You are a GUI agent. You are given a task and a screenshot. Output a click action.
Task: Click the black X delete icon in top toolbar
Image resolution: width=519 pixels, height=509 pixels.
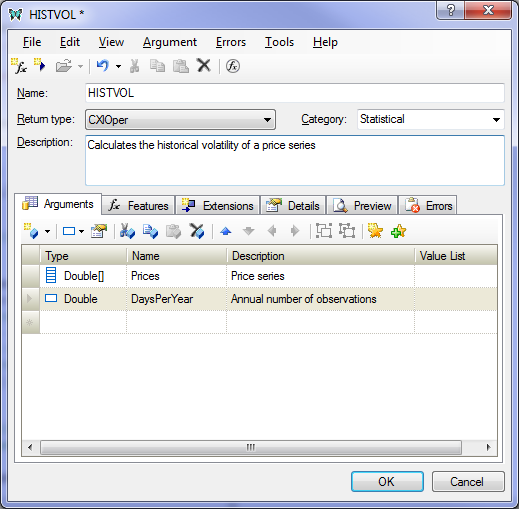pos(204,65)
